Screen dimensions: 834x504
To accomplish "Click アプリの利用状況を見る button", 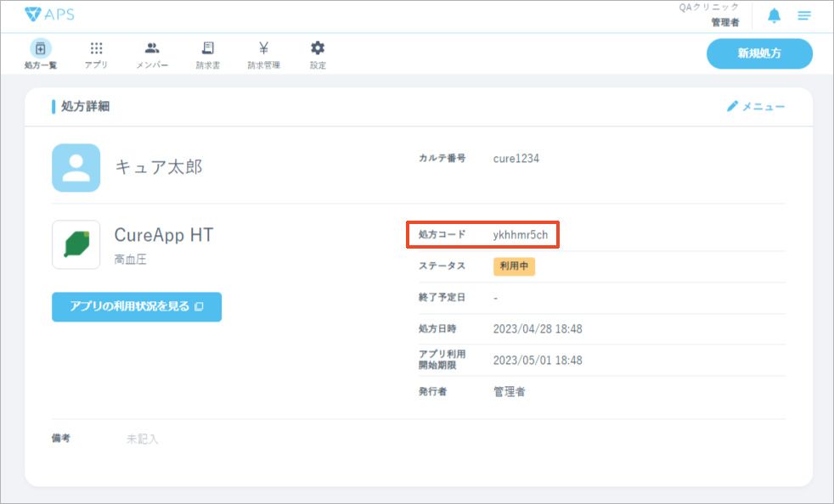I will (x=137, y=307).
